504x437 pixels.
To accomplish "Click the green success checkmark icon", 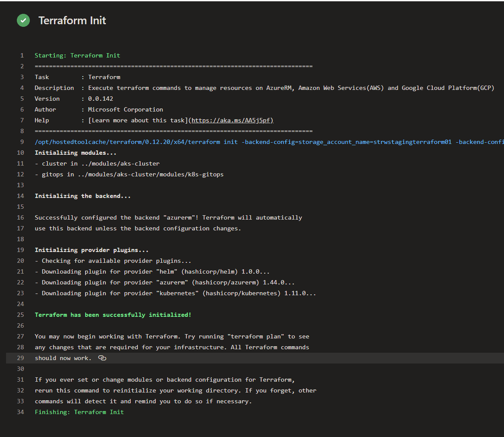I will (x=23, y=20).
